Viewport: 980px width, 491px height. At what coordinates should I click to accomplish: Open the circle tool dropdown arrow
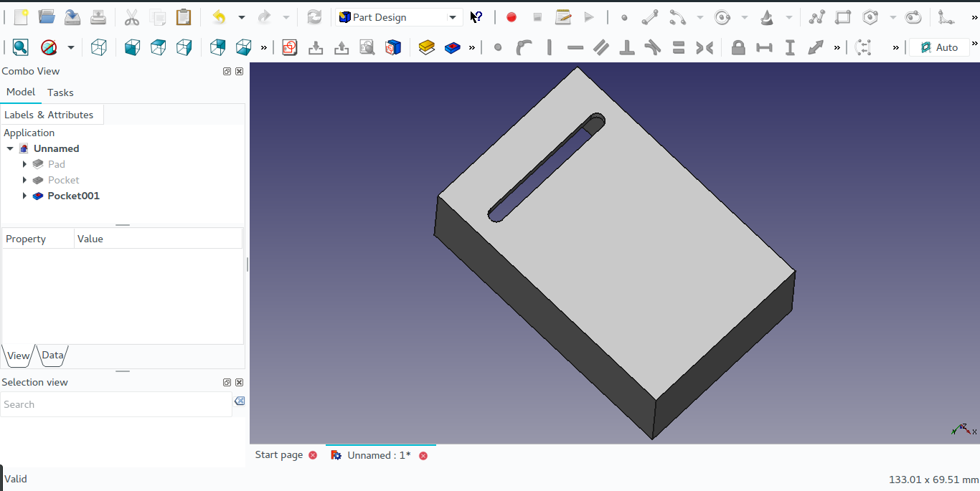tap(745, 17)
